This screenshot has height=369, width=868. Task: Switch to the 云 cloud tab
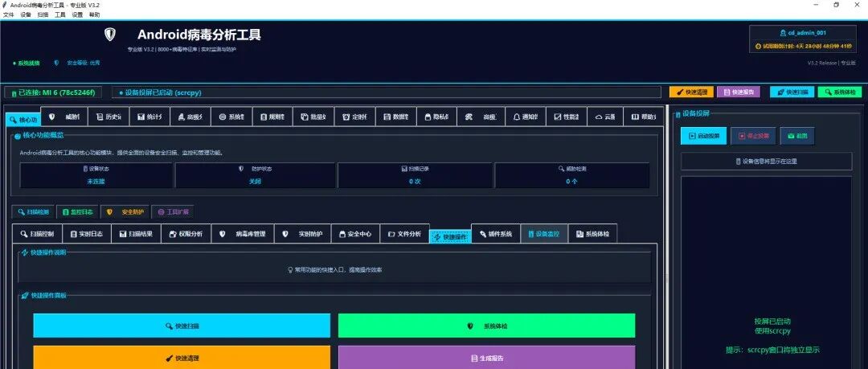pos(604,117)
